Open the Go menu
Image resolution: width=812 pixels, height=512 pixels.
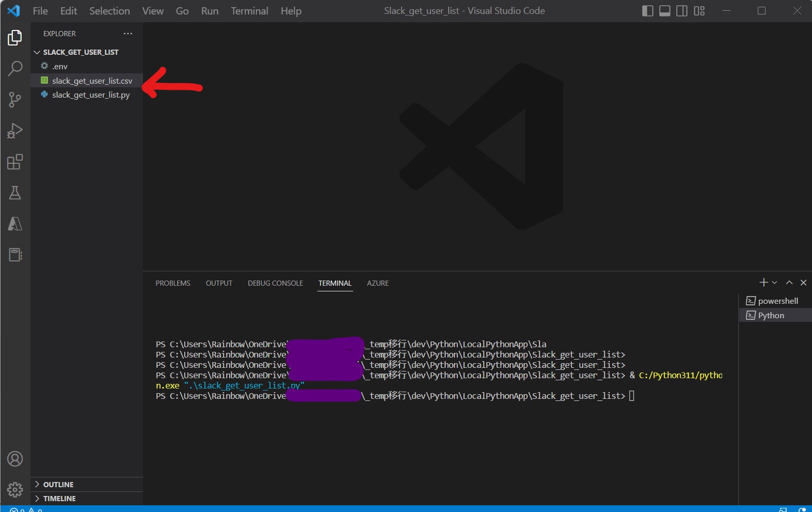tap(182, 11)
